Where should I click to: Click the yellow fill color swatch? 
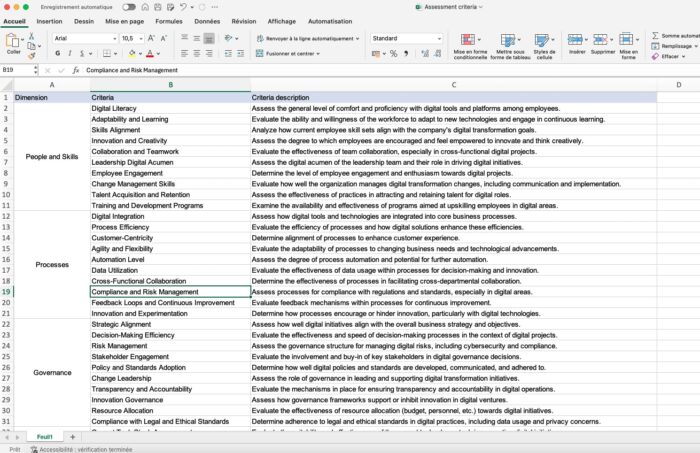pos(132,54)
